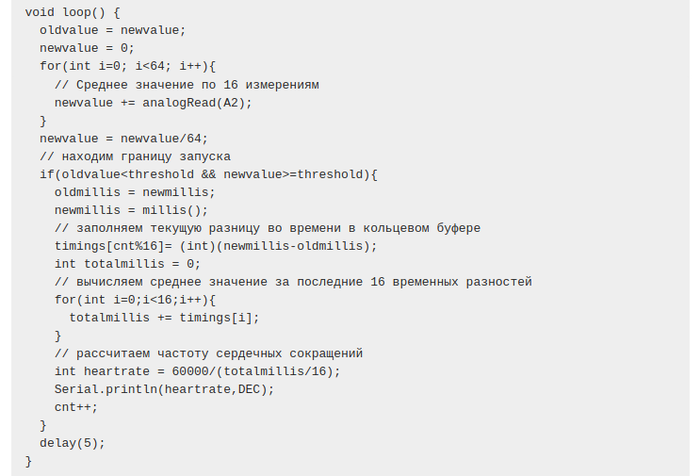Click 'totalmillis += timings[i];' line
This screenshot has width=700, height=476.
[x=164, y=317]
